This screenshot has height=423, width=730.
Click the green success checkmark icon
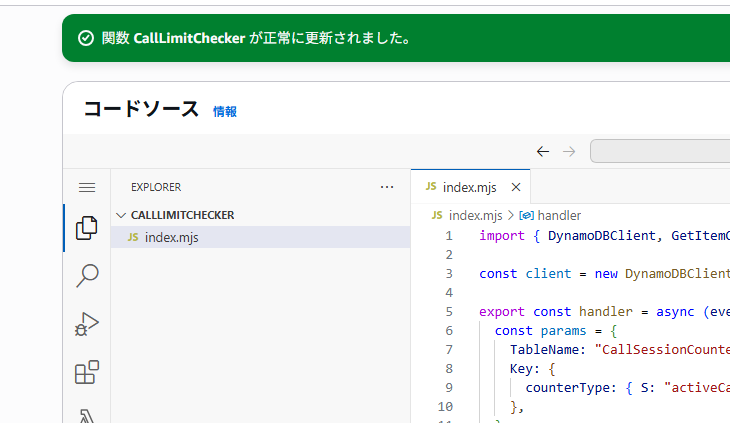[x=86, y=38]
